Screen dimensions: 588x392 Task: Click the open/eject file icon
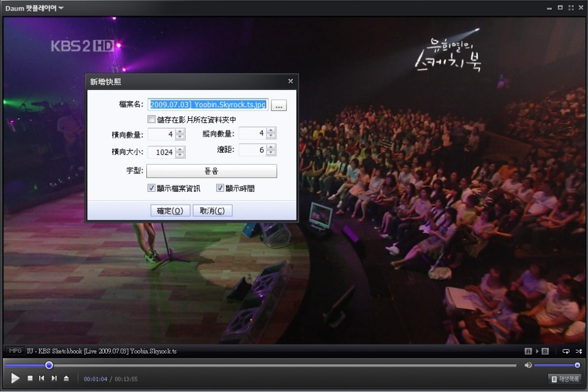point(66,378)
